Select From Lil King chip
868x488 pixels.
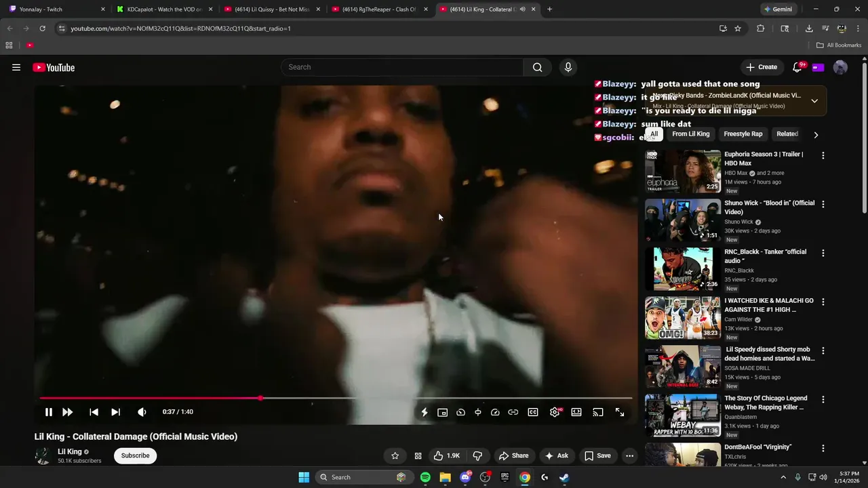click(x=691, y=134)
